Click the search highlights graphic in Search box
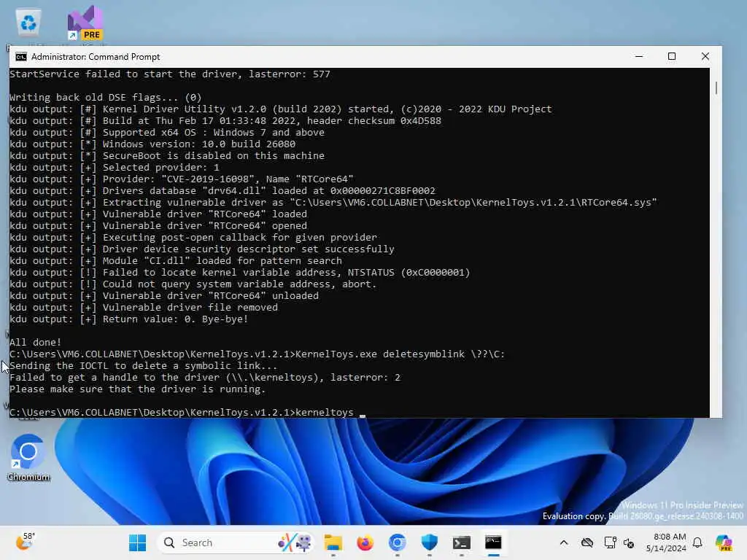 (x=295, y=542)
